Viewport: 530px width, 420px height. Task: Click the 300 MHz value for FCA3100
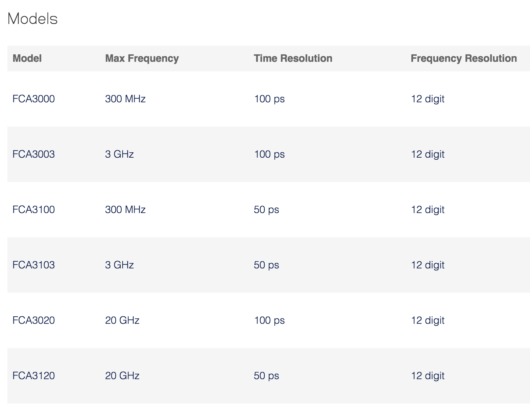pyautogui.click(x=125, y=210)
